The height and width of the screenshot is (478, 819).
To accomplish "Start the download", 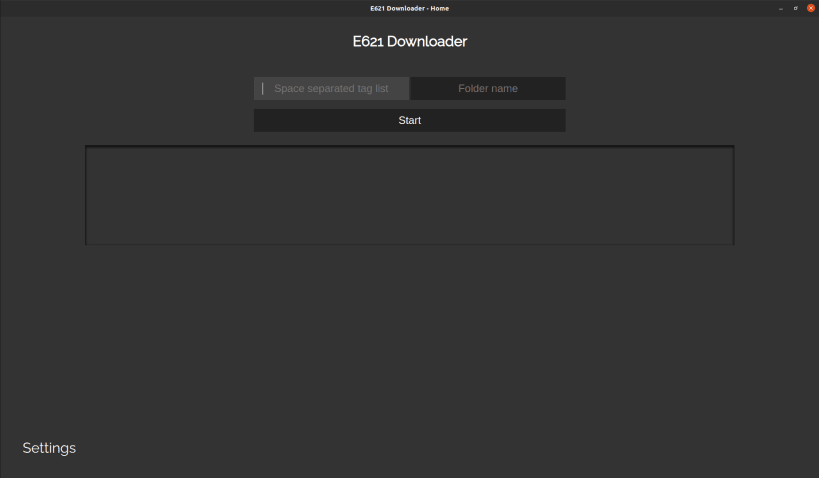I will (x=410, y=121).
